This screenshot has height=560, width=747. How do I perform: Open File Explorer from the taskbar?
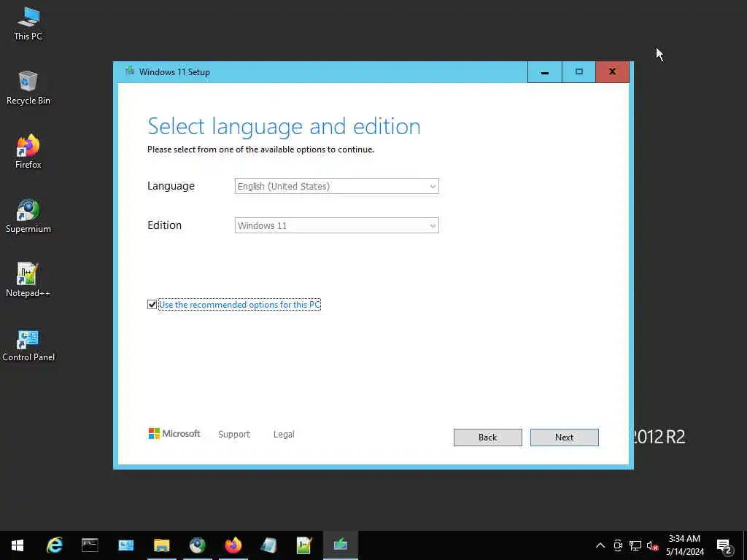pyautogui.click(x=161, y=545)
